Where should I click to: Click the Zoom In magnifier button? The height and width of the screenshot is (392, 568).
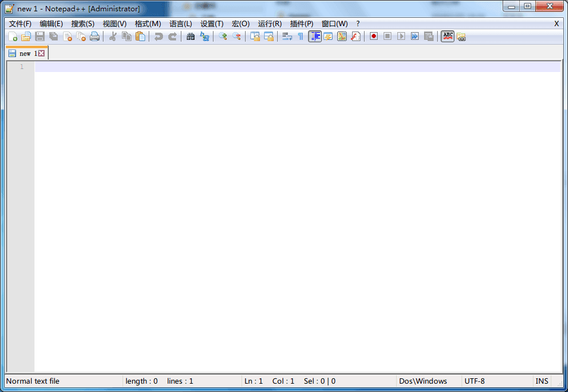click(223, 36)
